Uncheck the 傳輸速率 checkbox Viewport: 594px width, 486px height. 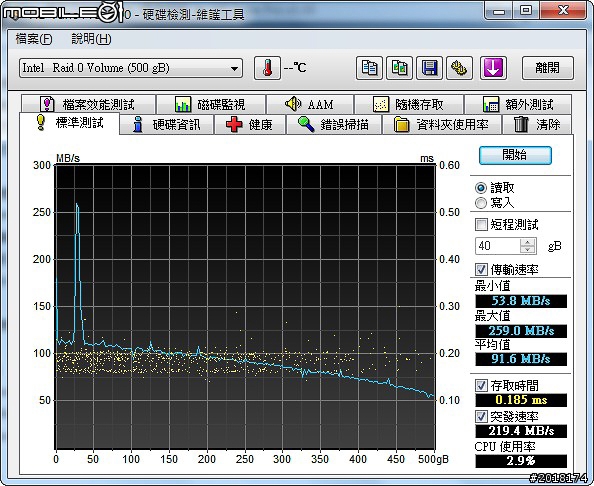481,269
